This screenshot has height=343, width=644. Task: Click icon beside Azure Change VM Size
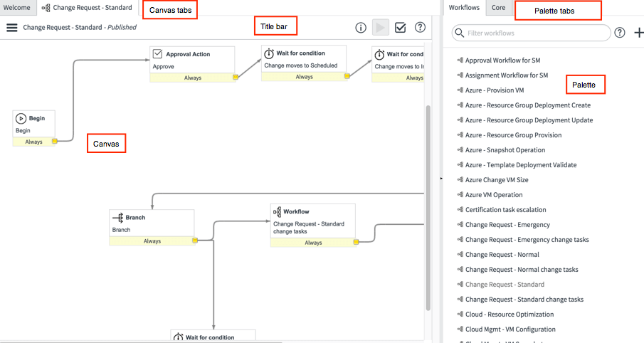[460, 179]
